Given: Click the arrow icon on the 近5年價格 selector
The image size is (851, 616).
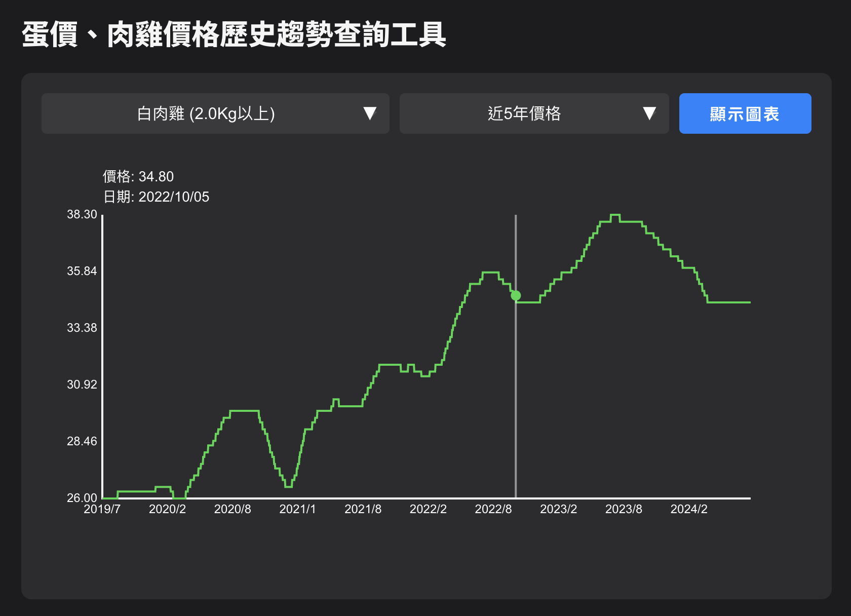Looking at the screenshot, I should pos(649,113).
